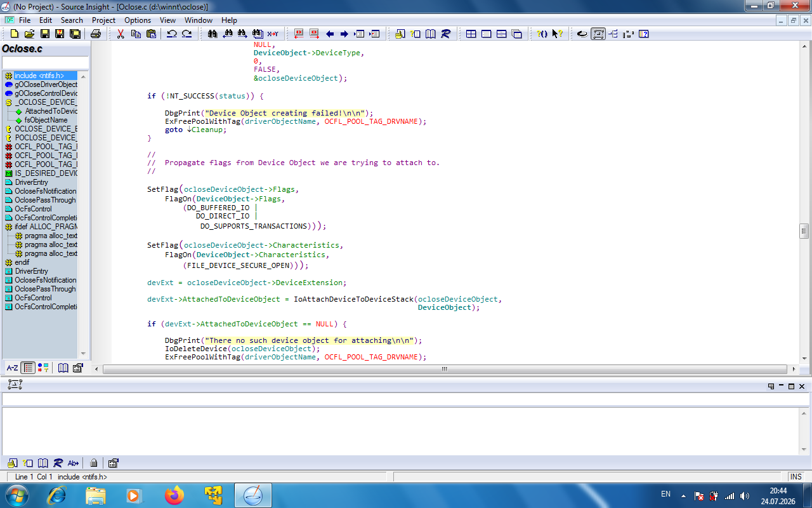Open the Project menu

(x=103, y=20)
